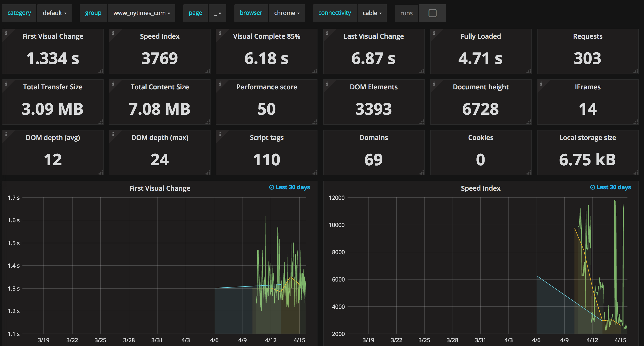This screenshot has height=346, width=644.
Task: Expand the category dropdown menu
Action: click(x=54, y=13)
